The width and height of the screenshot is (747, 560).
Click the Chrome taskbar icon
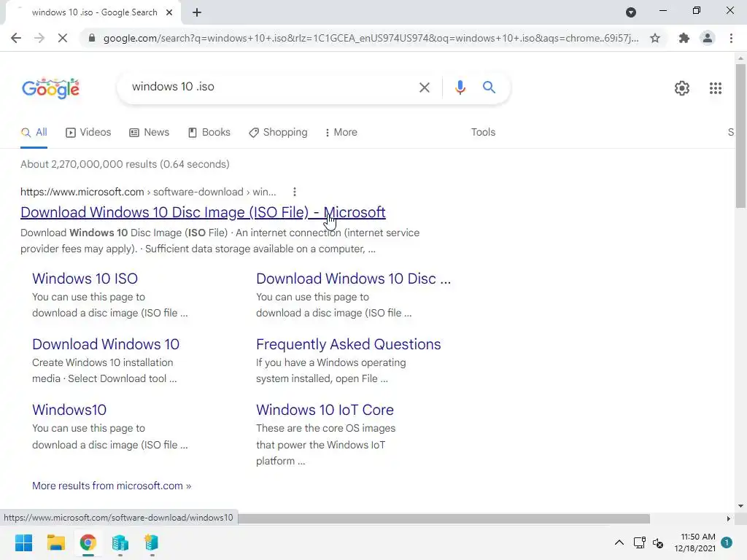point(88,542)
